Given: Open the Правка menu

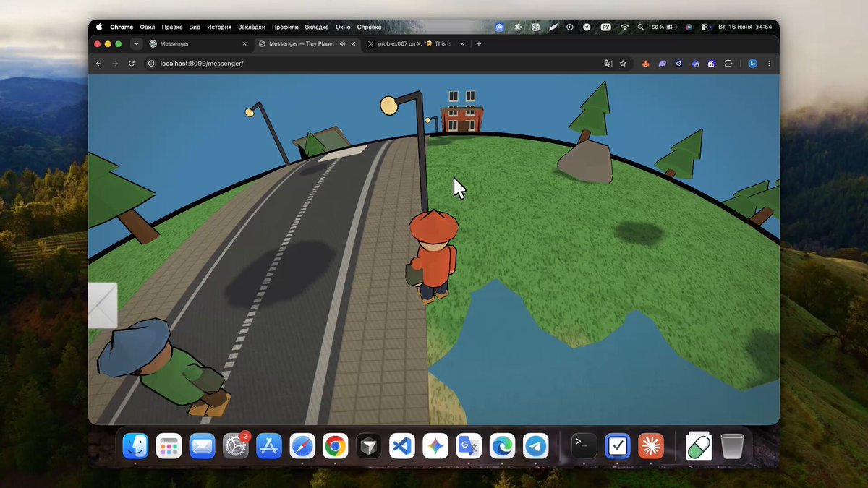Looking at the screenshot, I should (172, 27).
